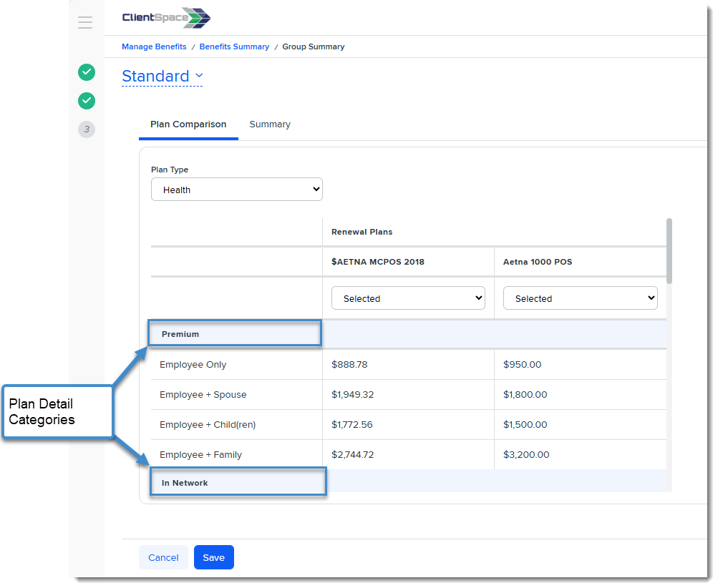
Task: Select the step 3 circle icon
Action: click(x=87, y=129)
